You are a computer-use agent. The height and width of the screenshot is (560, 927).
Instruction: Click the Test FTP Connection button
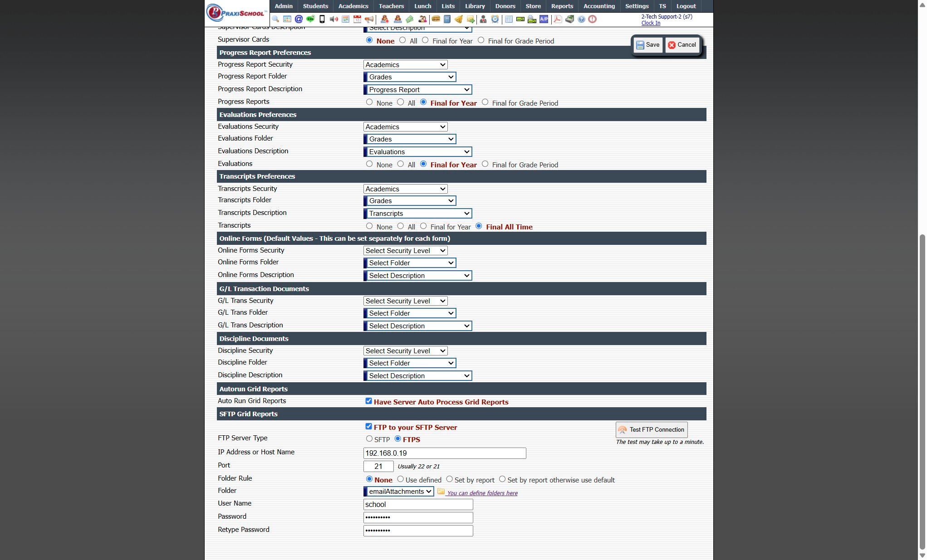pos(651,429)
